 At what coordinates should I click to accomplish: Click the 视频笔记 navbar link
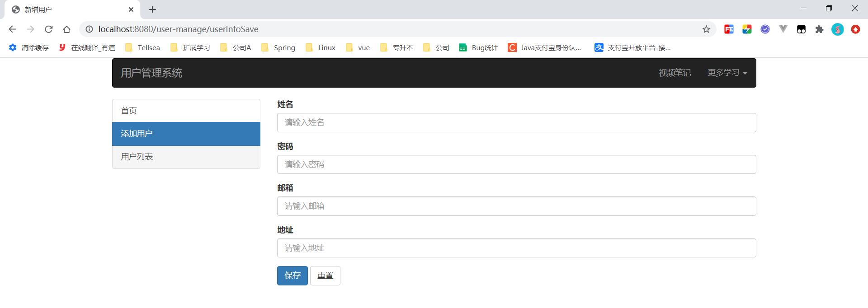[675, 73]
